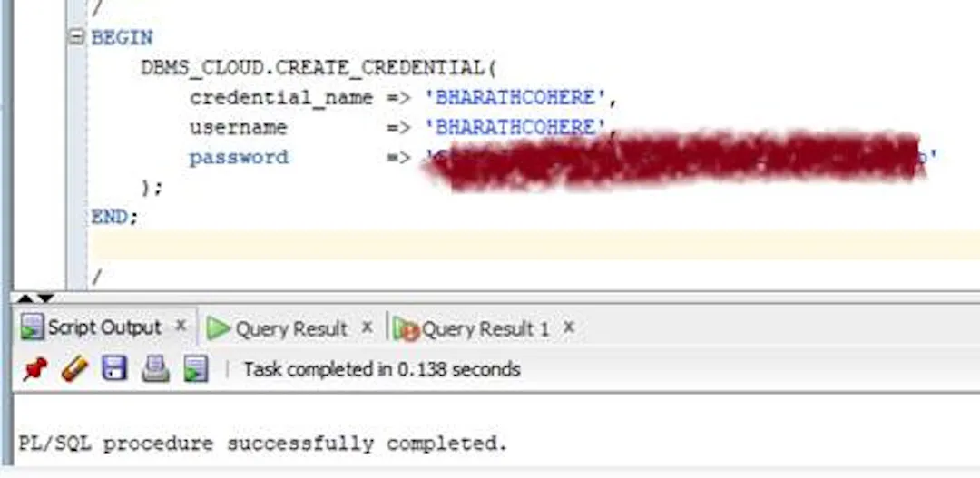Close the Query Result 1 tab
The height and width of the screenshot is (478, 980).
point(568,327)
